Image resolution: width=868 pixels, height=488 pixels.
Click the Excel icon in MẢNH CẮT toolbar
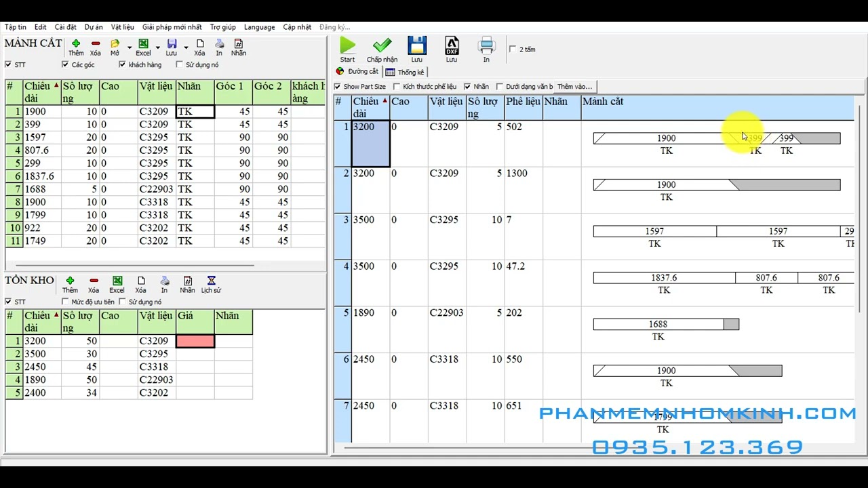pyautogui.click(x=143, y=43)
